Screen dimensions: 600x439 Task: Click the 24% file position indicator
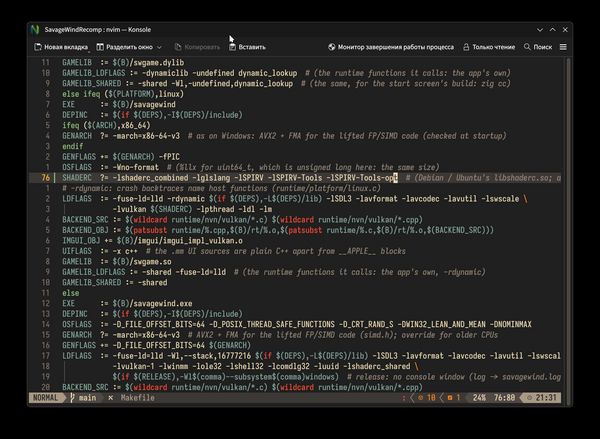[479, 398]
